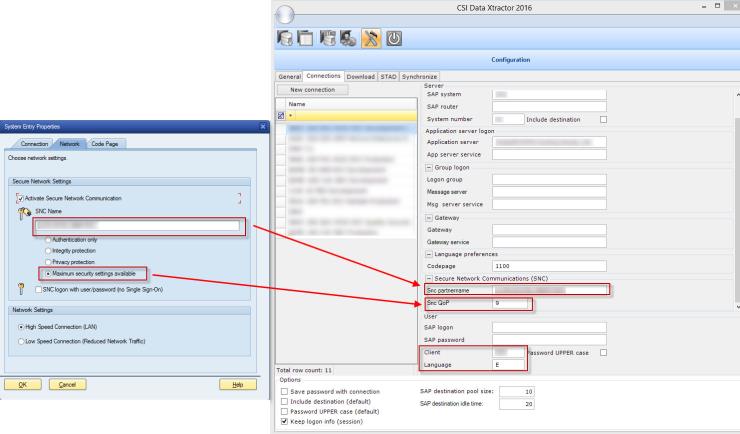Choose High Speed Connection (LAN)
The image size is (740, 434).
coord(21,327)
